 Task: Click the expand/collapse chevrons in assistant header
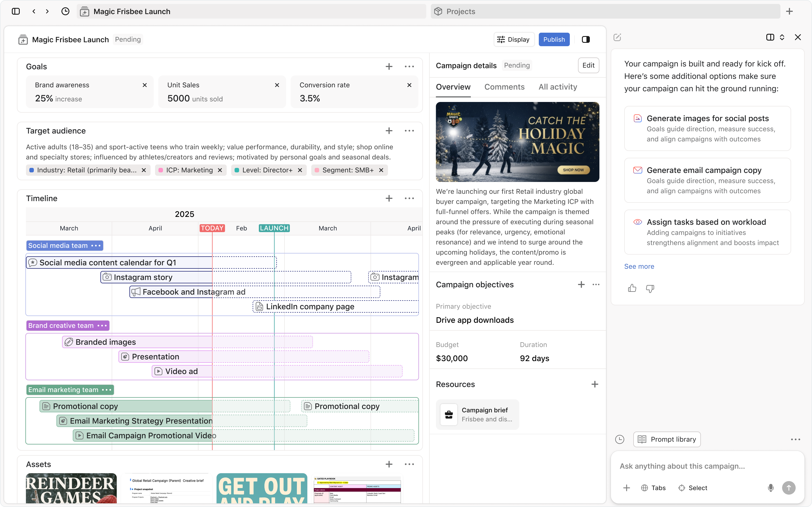(782, 37)
